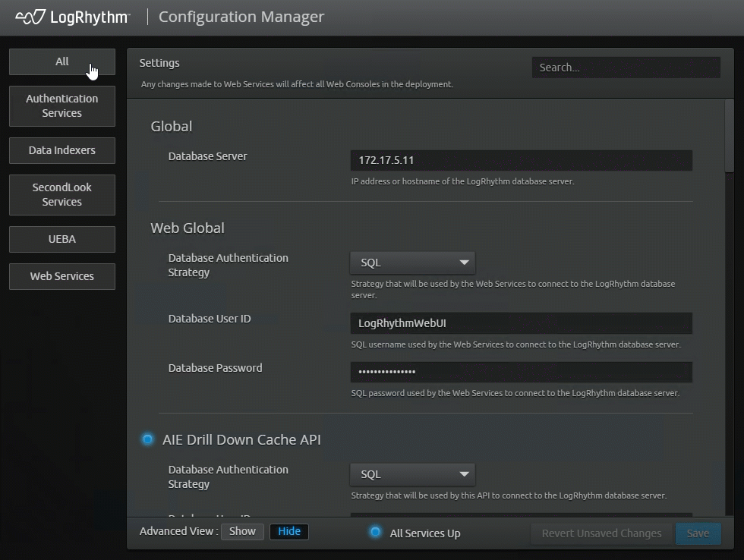Click the masked Database Password field
Image resolution: width=744 pixels, height=560 pixels.
(521, 372)
